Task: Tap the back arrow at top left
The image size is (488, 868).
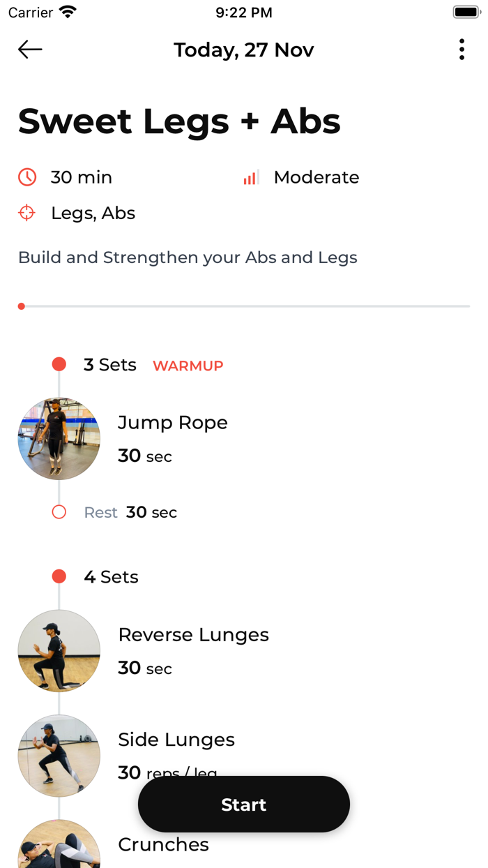Action: (x=29, y=50)
